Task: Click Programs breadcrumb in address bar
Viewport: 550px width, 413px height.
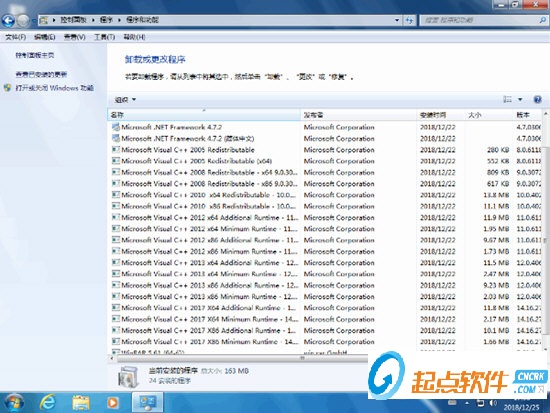Action: tap(106, 20)
